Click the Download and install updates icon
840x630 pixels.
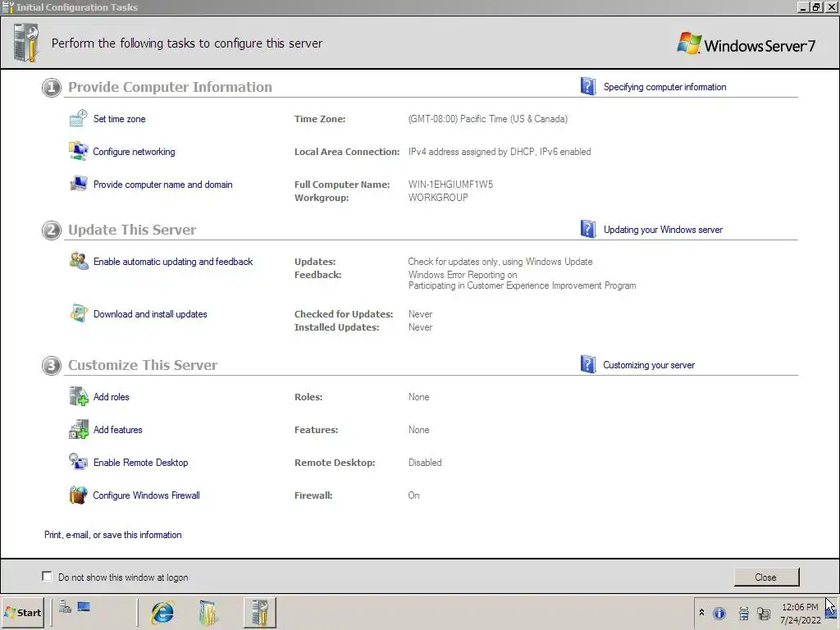[79, 313]
